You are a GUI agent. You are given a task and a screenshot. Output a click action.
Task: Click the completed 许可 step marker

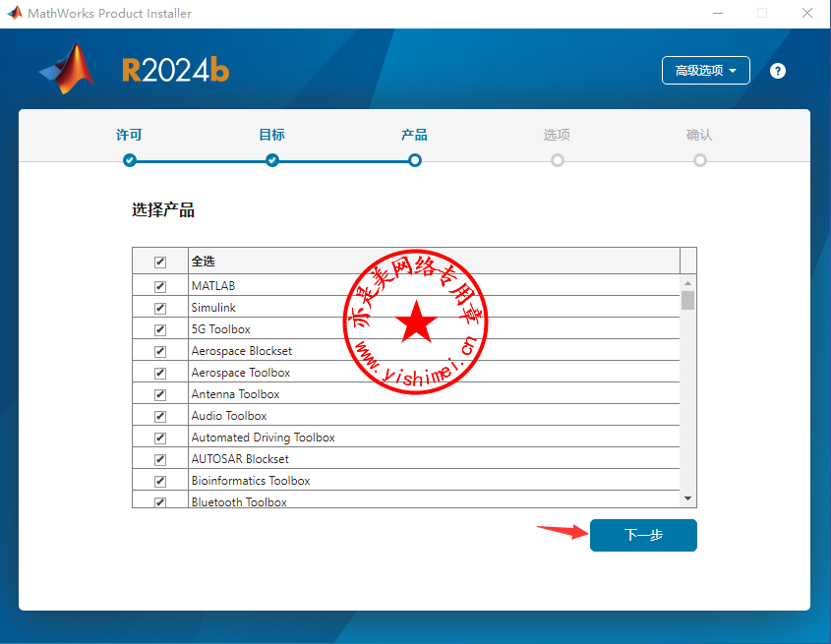click(x=129, y=160)
